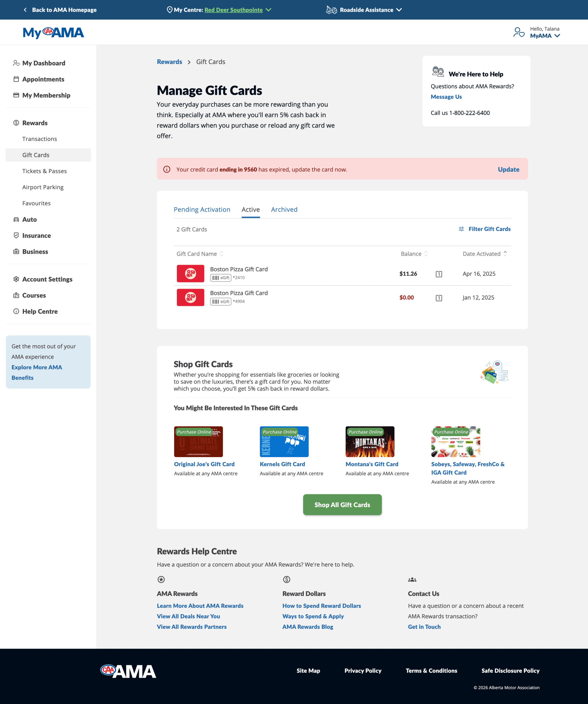The height and width of the screenshot is (704, 588).
Task: Click the info icon in expired card alert
Action: (167, 169)
